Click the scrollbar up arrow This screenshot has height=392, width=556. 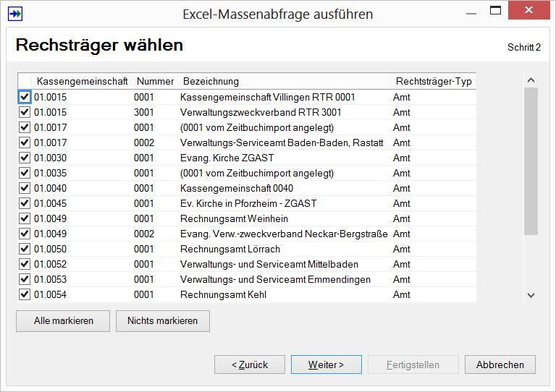[x=531, y=80]
